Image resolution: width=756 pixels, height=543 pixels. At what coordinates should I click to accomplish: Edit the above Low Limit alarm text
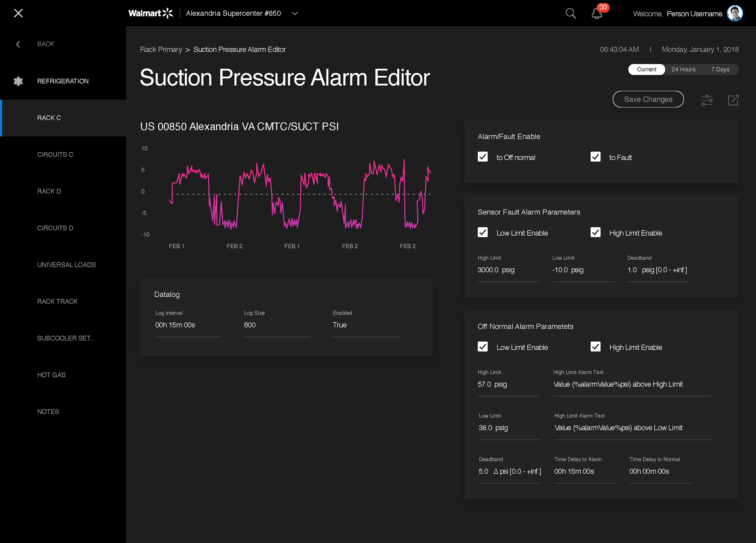(634, 428)
